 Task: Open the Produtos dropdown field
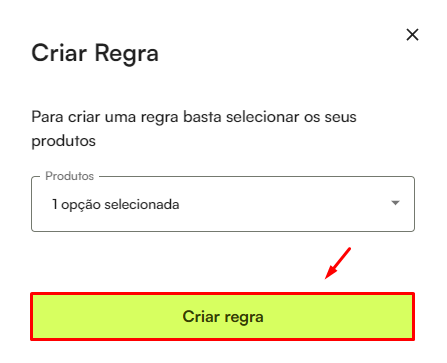pyautogui.click(x=223, y=204)
